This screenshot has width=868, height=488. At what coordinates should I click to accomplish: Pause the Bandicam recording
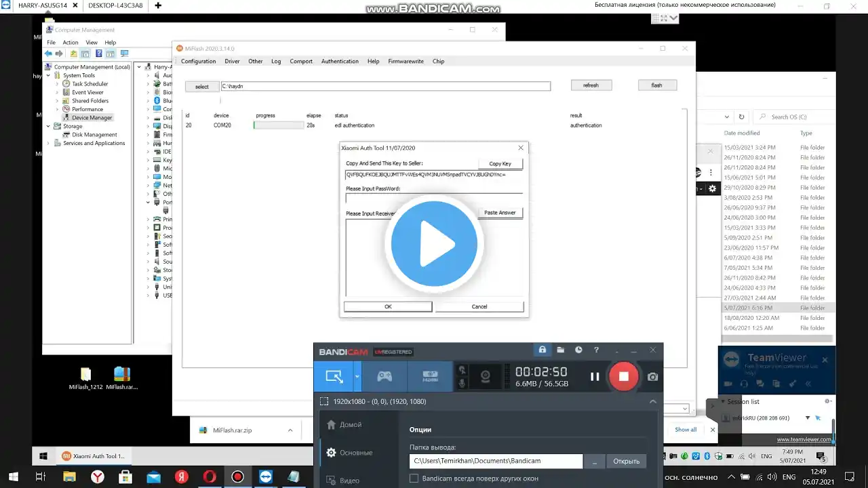(595, 376)
